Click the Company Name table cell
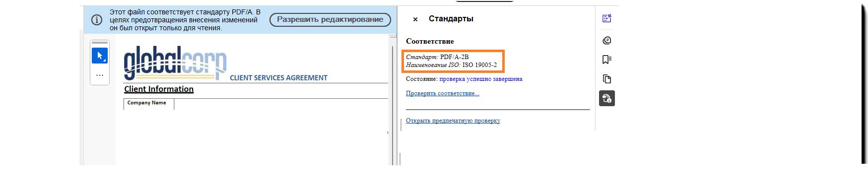 149,103
